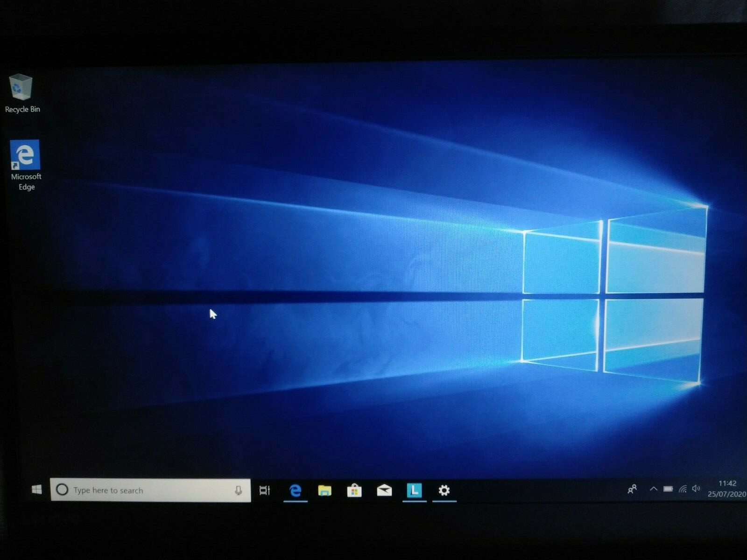Image resolution: width=747 pixels, height=560 pixels.
Task: Select the Recycle Bin desktop icon
Action: (x=22, y=93)
